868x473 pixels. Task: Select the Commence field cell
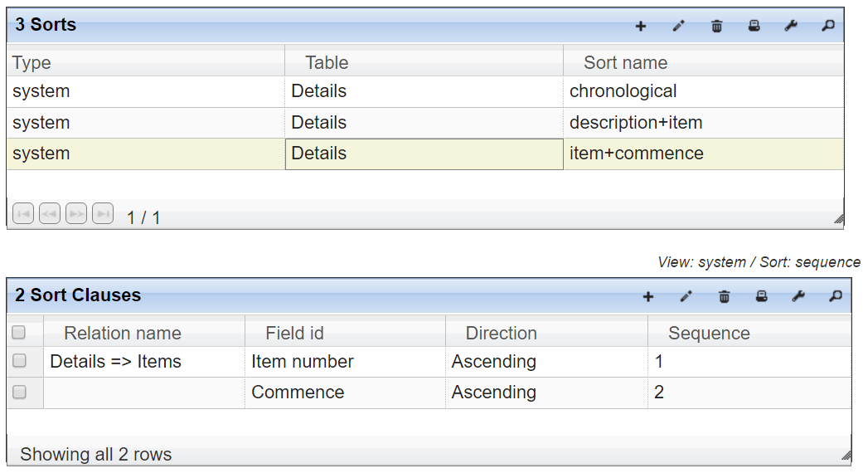[x=345, y=393]
